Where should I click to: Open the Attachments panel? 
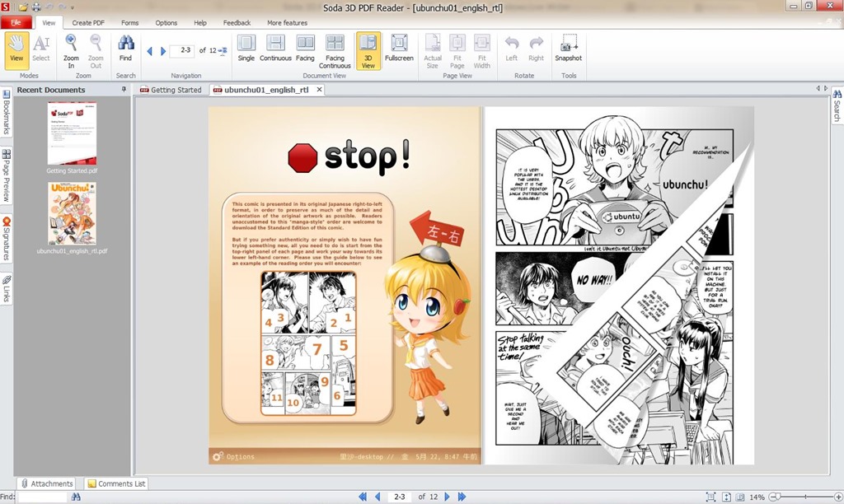click(x=46, y=483)
